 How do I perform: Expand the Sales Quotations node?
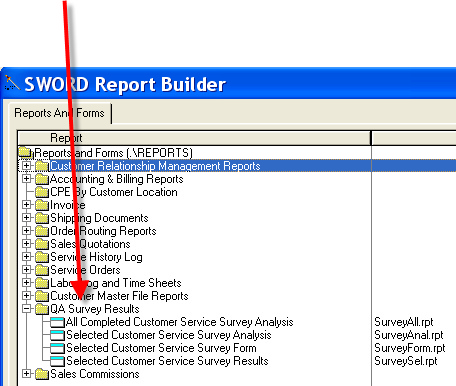coord(26,243)
